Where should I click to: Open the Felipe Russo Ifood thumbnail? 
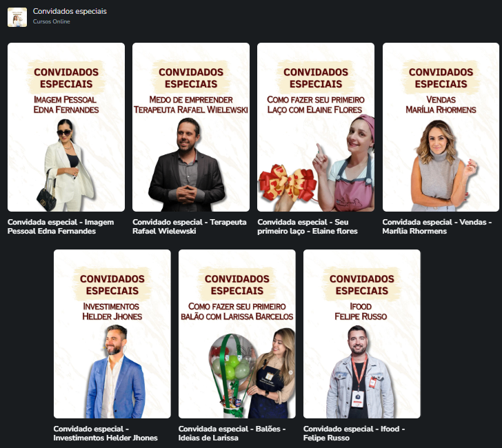362,334
